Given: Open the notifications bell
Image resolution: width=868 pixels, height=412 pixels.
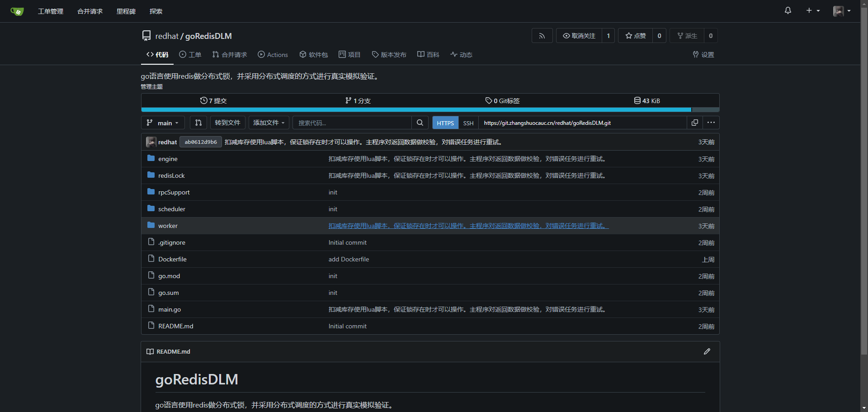Looking at the screenshot, I should 788,11.
